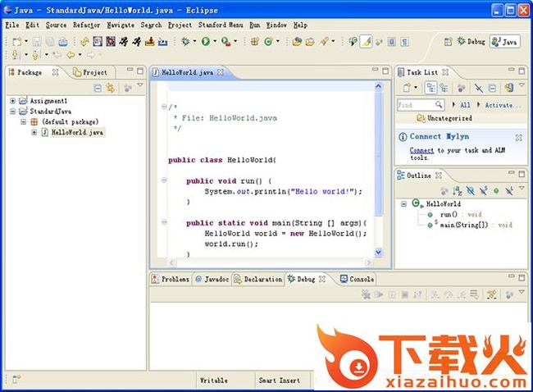Collapse the (default package) node
Screen dimensions: 533x392
[x=23, y=121]
